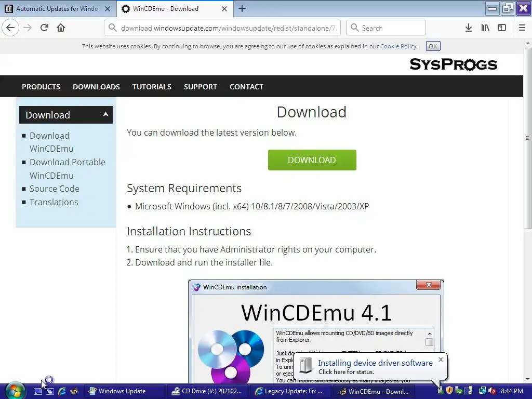Click the forward navigation arrow
This screenshot has height=399, width=532.
point(28,28)
